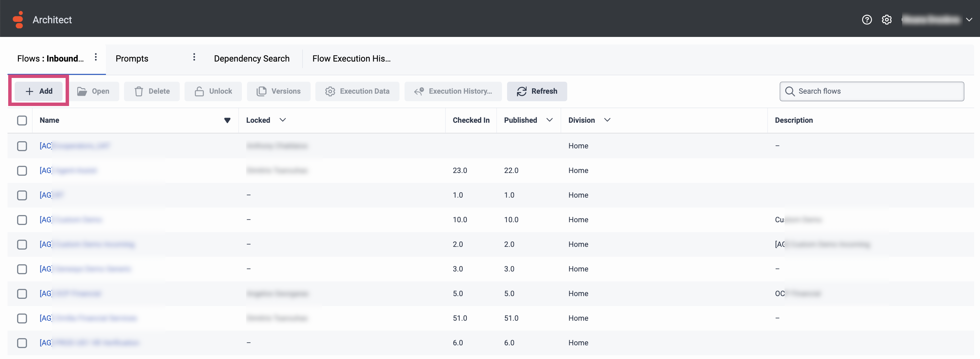Image resolution: width=980 pixels, height=359 pixels.
Task: Expand the Division column filter dropdown
Action: [x=607, y=120]
